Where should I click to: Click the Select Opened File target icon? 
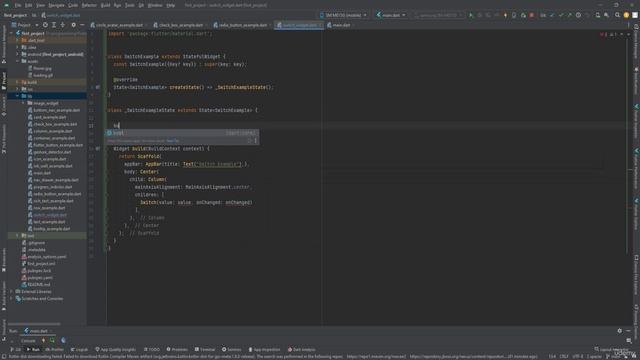pyautogui.click(x=45, y=25)
